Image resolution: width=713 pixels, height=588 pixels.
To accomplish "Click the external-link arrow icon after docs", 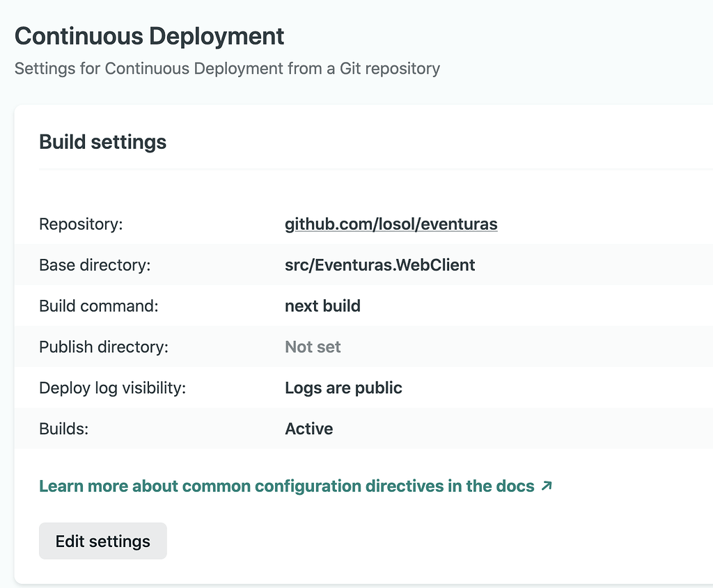I will (547, 486).
